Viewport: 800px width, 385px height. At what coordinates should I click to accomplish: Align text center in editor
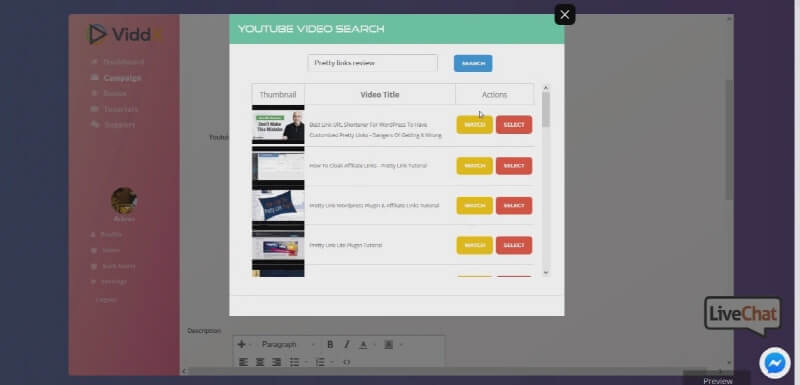coord(260,362)
